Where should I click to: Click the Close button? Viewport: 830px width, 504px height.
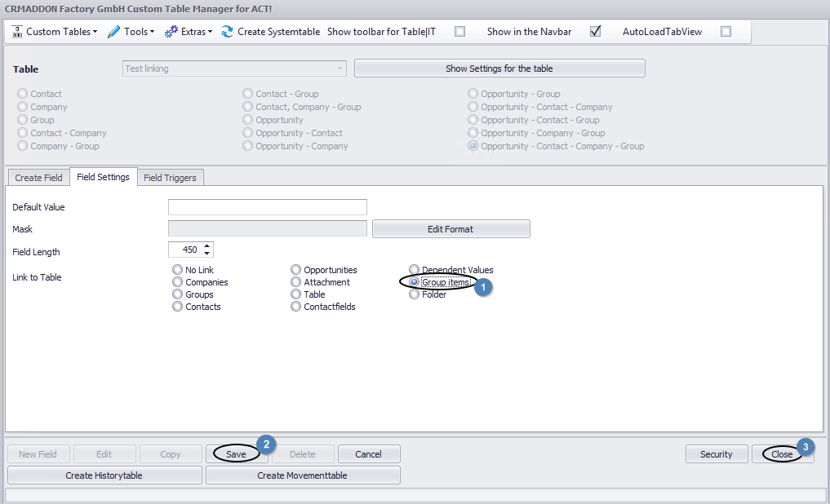click(x=782, y=453)
